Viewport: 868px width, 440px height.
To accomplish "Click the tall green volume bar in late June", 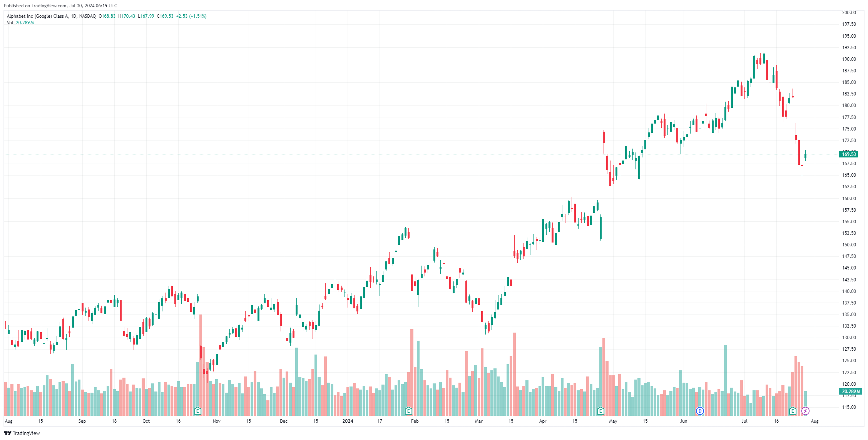I will (725, 380).
